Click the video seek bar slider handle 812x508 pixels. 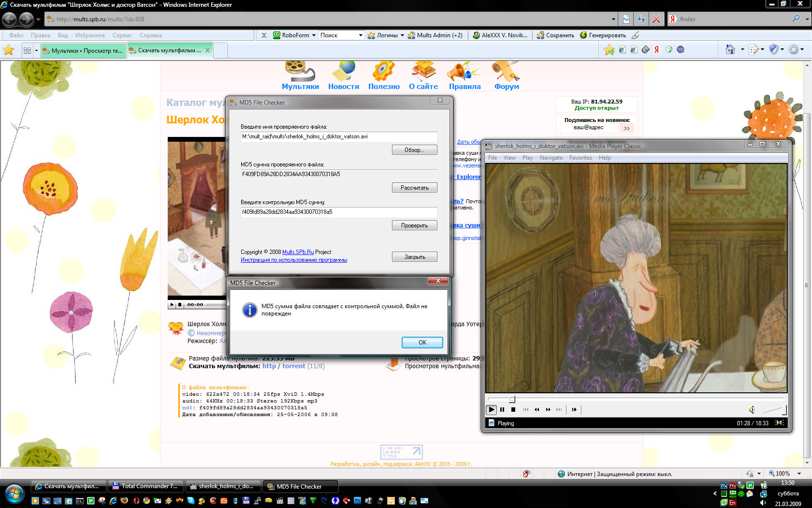512,399
